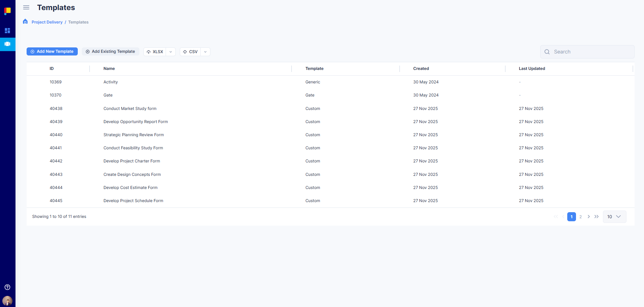Image resolution: width=644 pixels, height=307 pixels.
Task: Click the user avatar at the bottom
Action: click(7, 301)
